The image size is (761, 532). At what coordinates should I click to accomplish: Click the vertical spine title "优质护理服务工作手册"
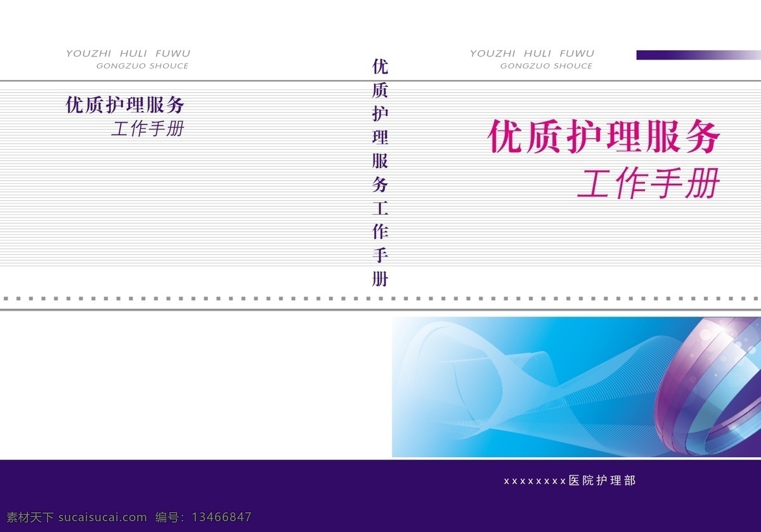(x=380, y=172)
